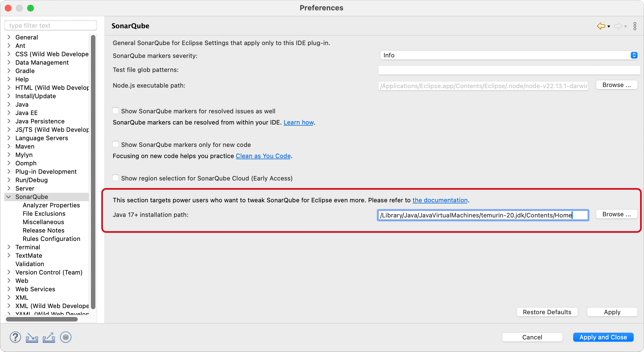Click the Test file glob patterns field

pos(509,70)
